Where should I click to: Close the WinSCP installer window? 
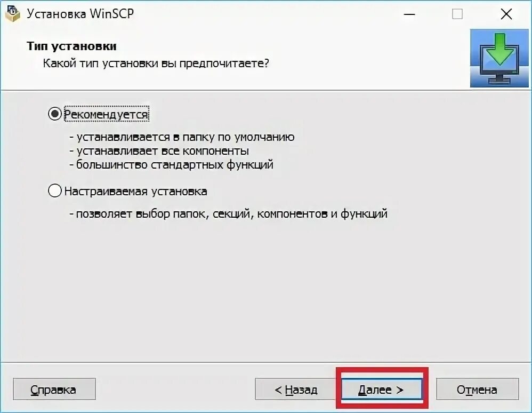(506, 14)
